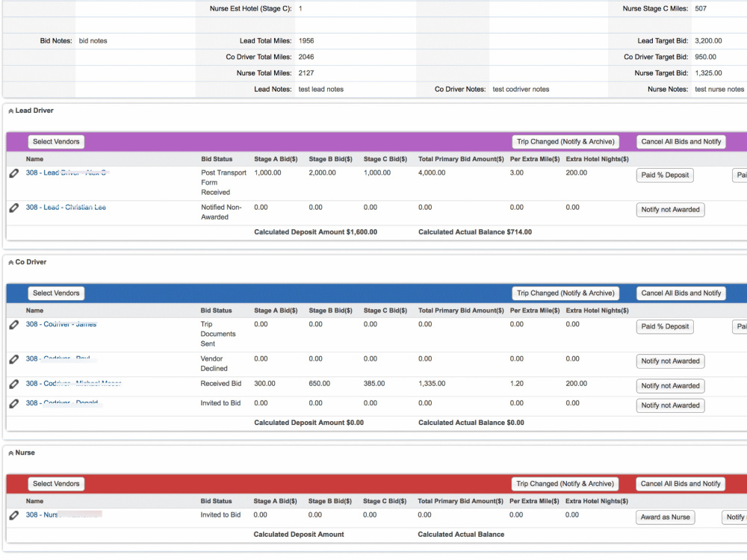Notify not Awarded for Received Bid codriver
The height and width of the screenshot is (560, 747).
point(670,386)
